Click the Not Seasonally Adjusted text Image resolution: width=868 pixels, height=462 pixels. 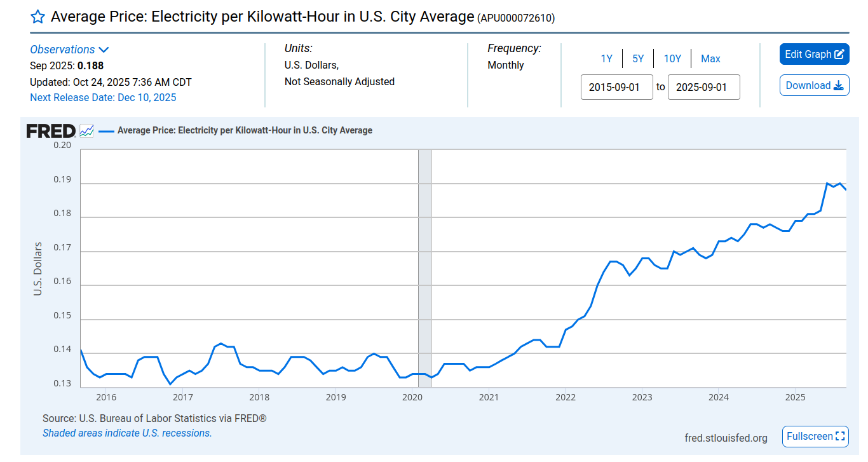pyautogui.click(x=339, y=82)
